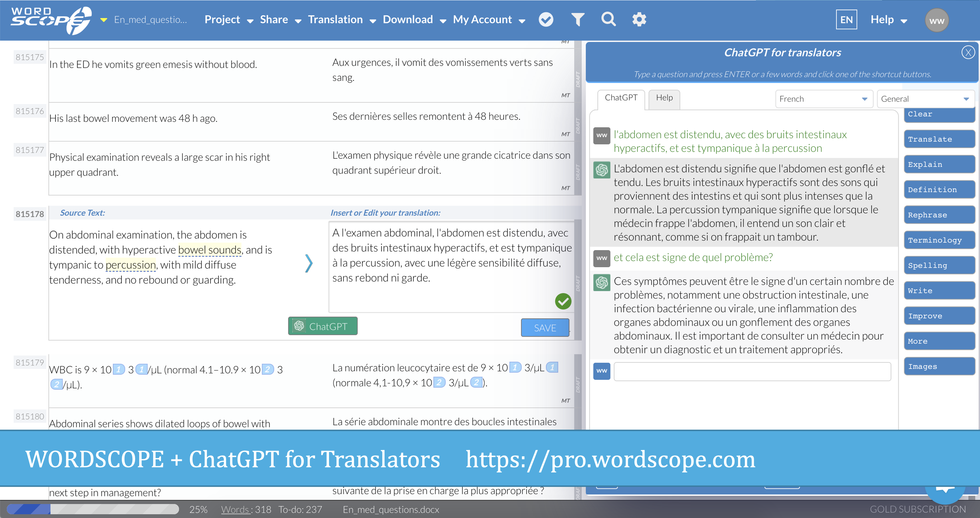Click ChatGPT logo icon beside first answer
This screenshot has width=980, height=518.
point(602,169)
